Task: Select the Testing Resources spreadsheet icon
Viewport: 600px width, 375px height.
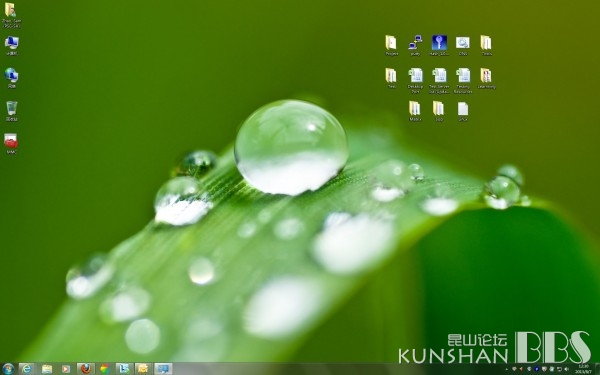Action: (x=463, y=80)
